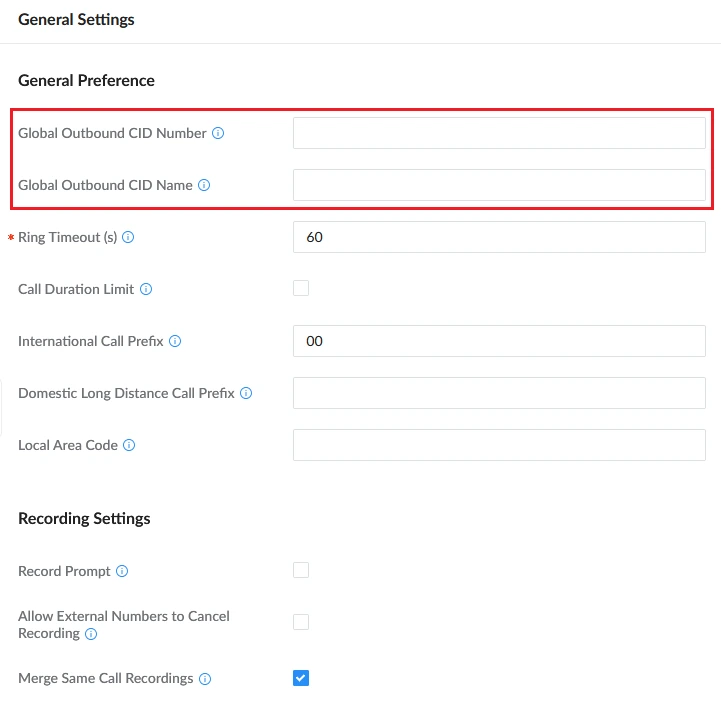Click info icon beside Global Outbound CID Number
This screenshot has height=705, width=721.
pos(218,133)
